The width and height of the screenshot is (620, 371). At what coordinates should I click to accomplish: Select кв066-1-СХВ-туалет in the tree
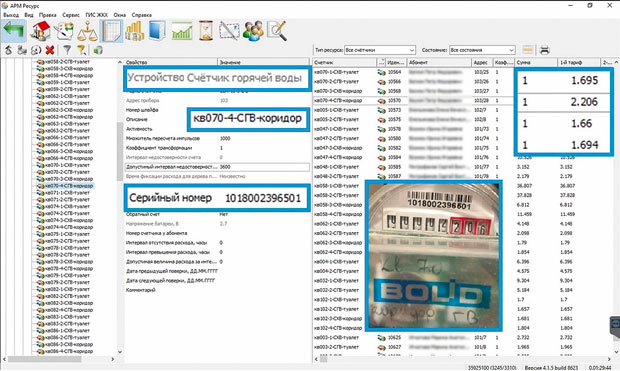(x=67, y=138)
